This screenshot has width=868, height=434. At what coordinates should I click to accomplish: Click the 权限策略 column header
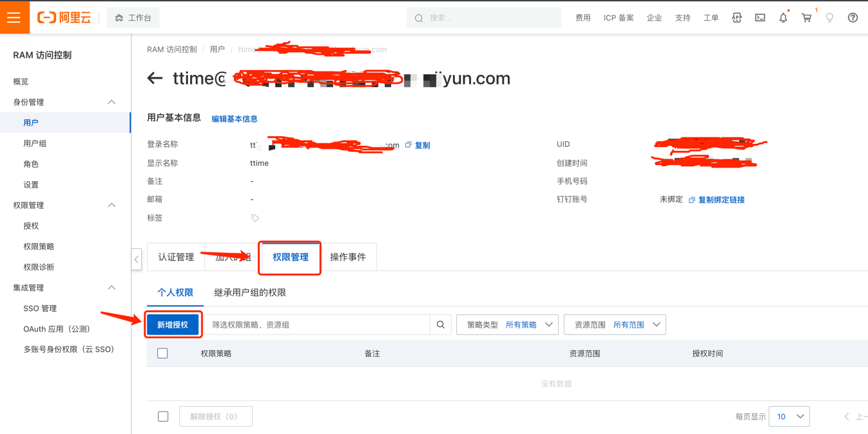[216, 353]
